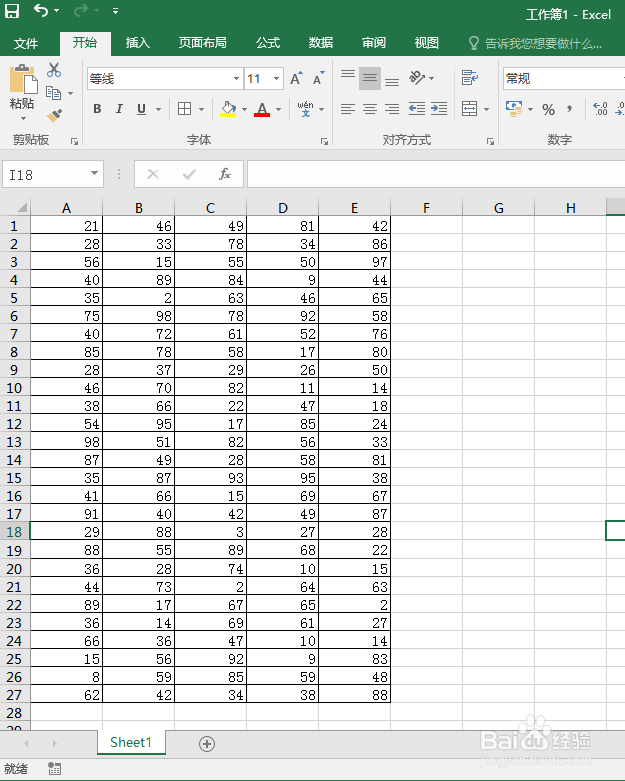Decrease font size with the smaller A
Screen dimensions: 625x781
[x=318, y=78]
